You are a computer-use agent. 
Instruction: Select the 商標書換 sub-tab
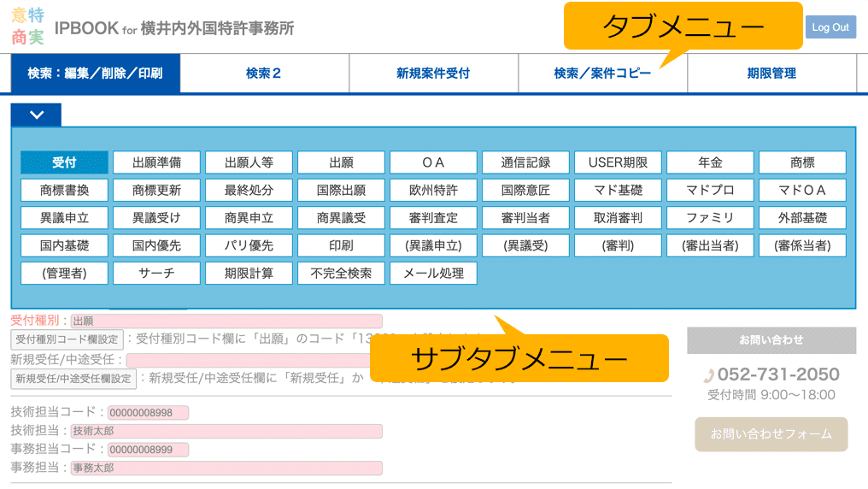point(64,191)
